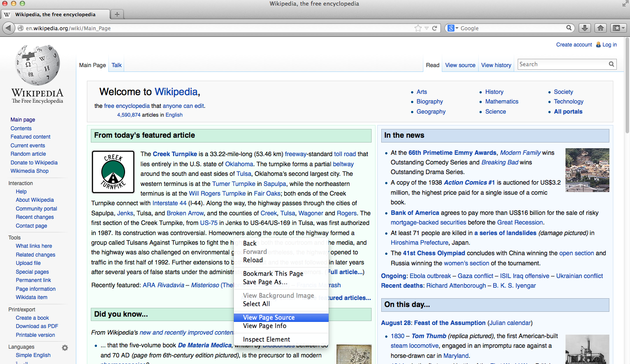Expand the Google search engine dropdown

point(452,28)
